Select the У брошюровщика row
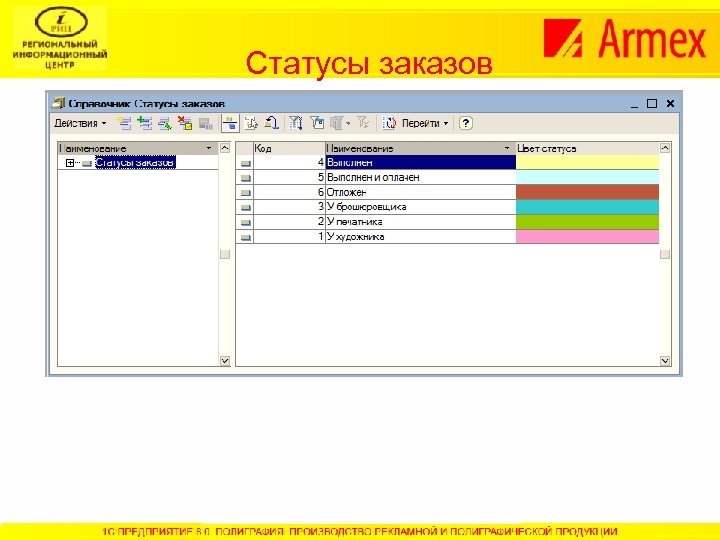 click(447, 207)
